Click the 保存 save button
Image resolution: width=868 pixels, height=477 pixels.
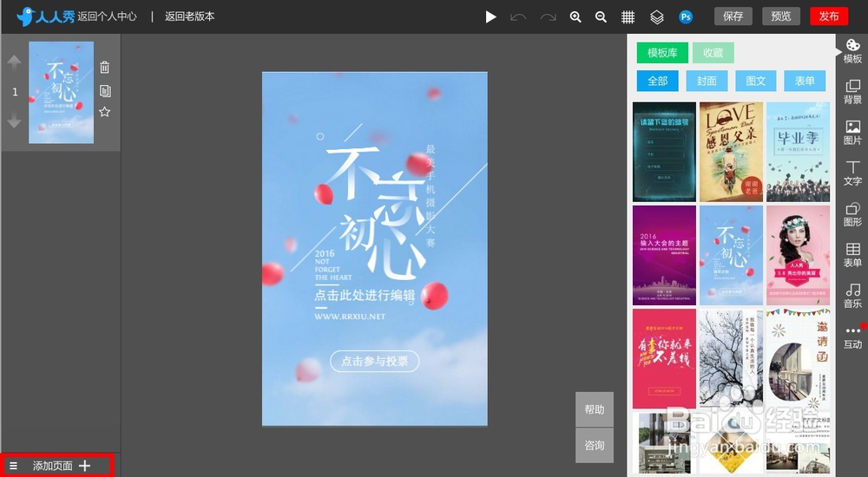point(733,16)
